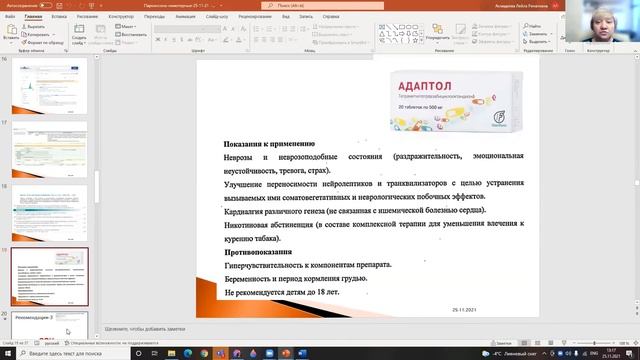Click the numbered list icon
Viewport: 640px width, 360px height.
270,29
